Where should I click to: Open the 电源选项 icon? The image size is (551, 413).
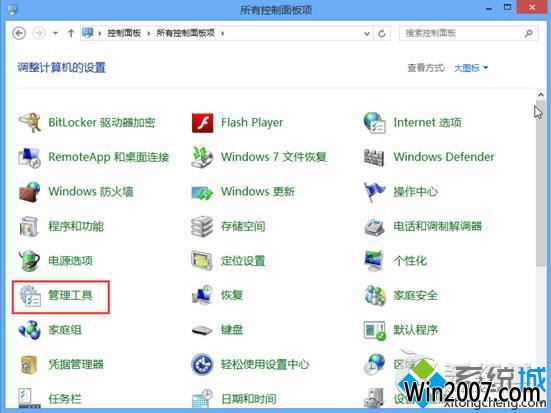point(30,261)
